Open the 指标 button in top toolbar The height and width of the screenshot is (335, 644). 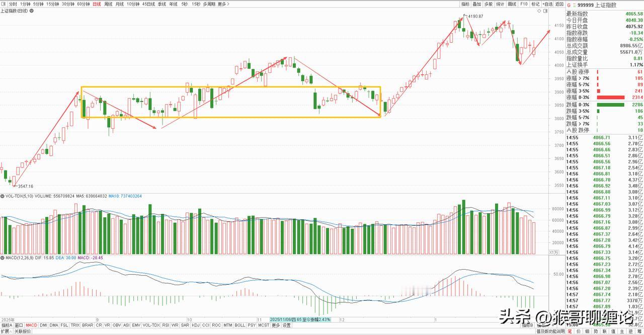coord(465,4)
